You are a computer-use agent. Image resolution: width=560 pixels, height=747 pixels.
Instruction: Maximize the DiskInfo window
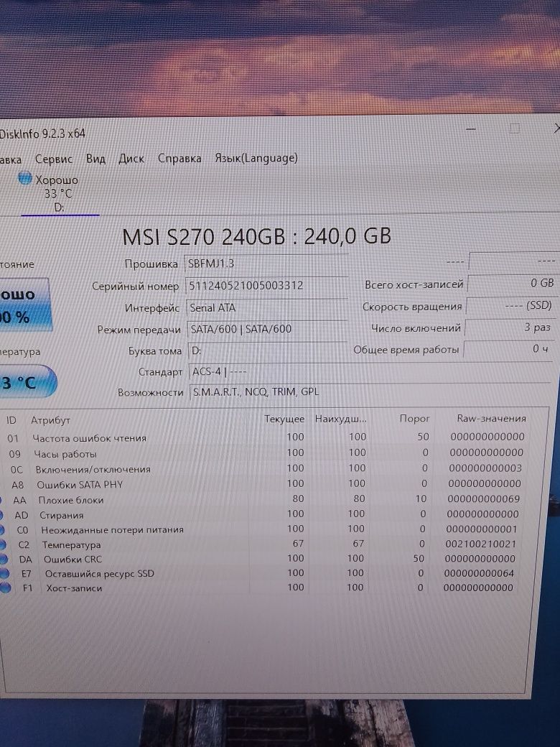point(514,128)
